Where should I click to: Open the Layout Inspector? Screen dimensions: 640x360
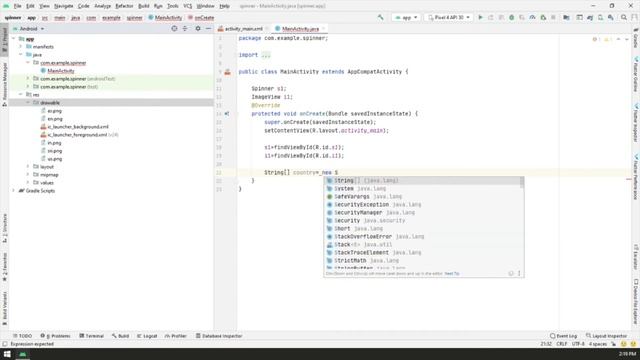click(x=607, y=336)
